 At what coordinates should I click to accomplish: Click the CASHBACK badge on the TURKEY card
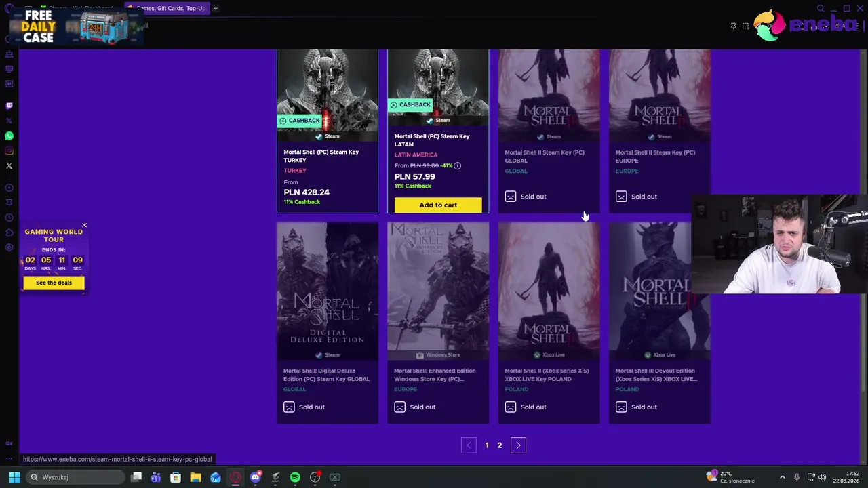pos(300,121)
